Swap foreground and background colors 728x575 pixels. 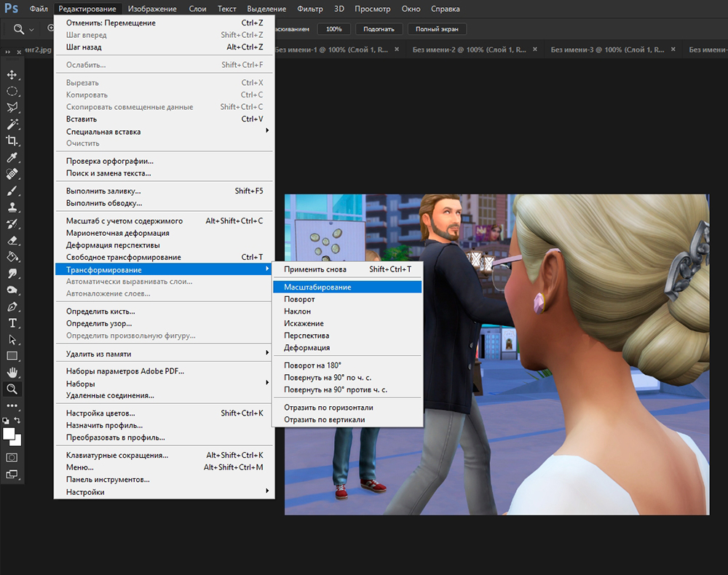pos(18,421)
